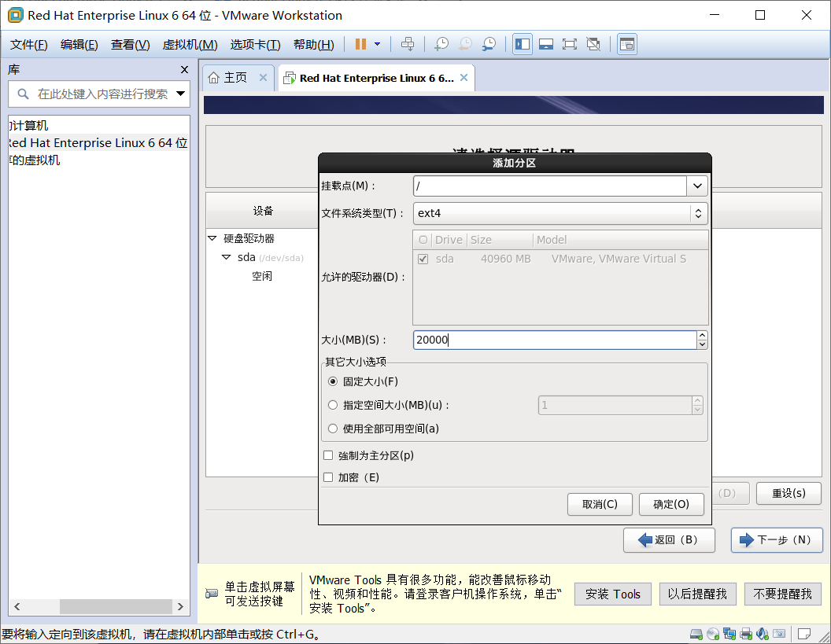This screenshot has width=831, height=644.
Task: Click the library scrollbar right arrow
Action: coord(180,606)
